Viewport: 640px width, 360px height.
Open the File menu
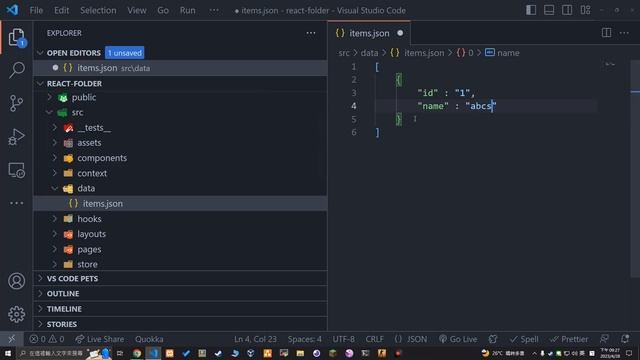(x=36, y=10)
